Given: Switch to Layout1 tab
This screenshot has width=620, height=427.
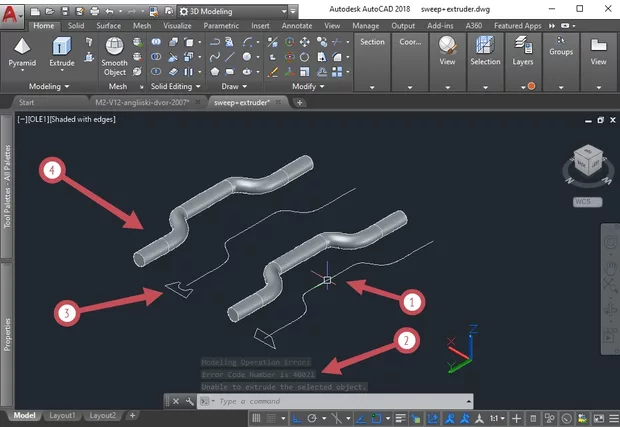Looking at the screenshot, I should click(x=62, y=416).
